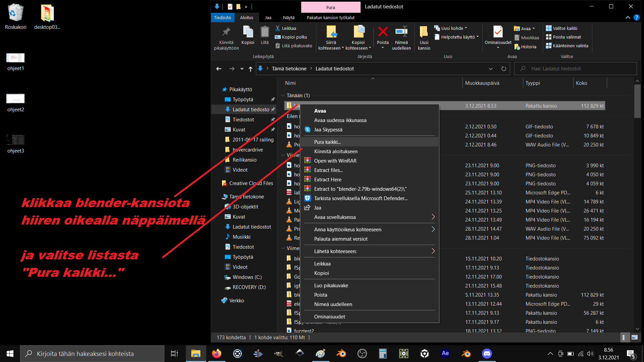The image size is (644, 362).
Task: Click the Kopioi copy icon in ribbon
Action: click(248, 33)
